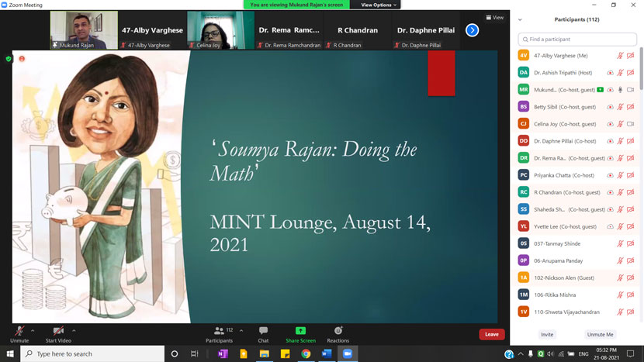Click recording icon for Dr. Ashish Tripathi
This screenshot has height=362, width=644.
(611, 73)
